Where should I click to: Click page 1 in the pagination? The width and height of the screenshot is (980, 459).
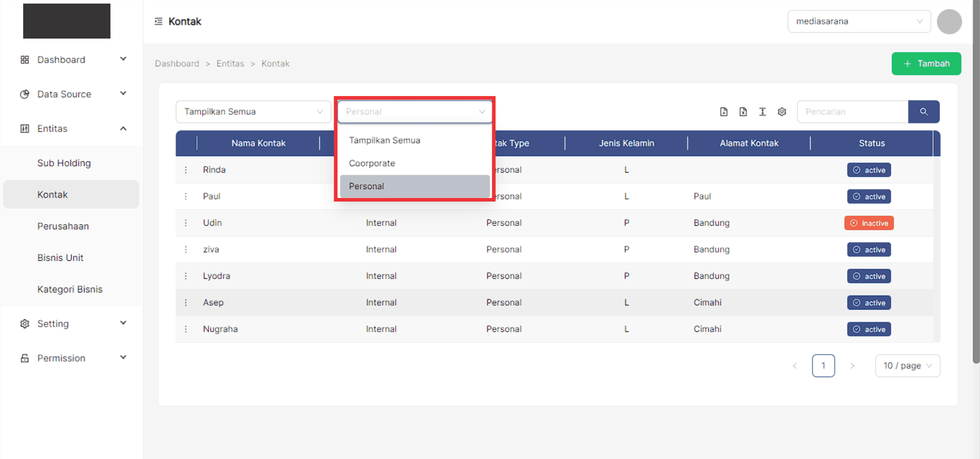pos(824,365)
